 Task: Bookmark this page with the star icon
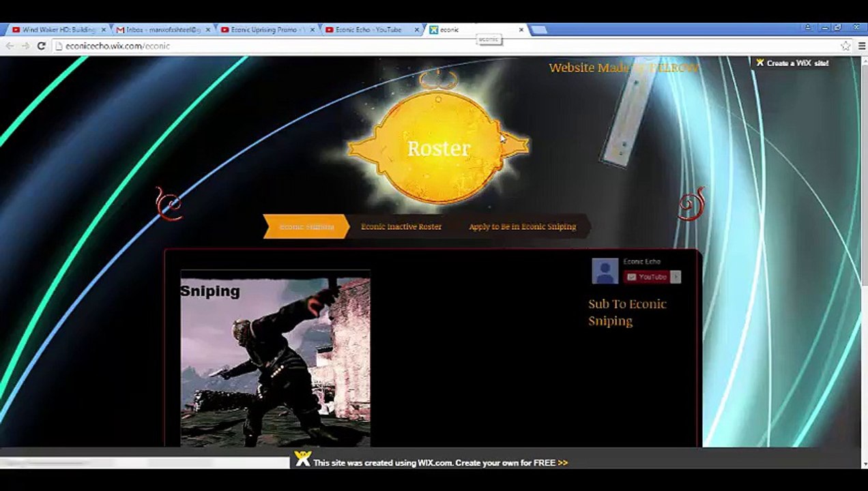click(x=845, y=46)
